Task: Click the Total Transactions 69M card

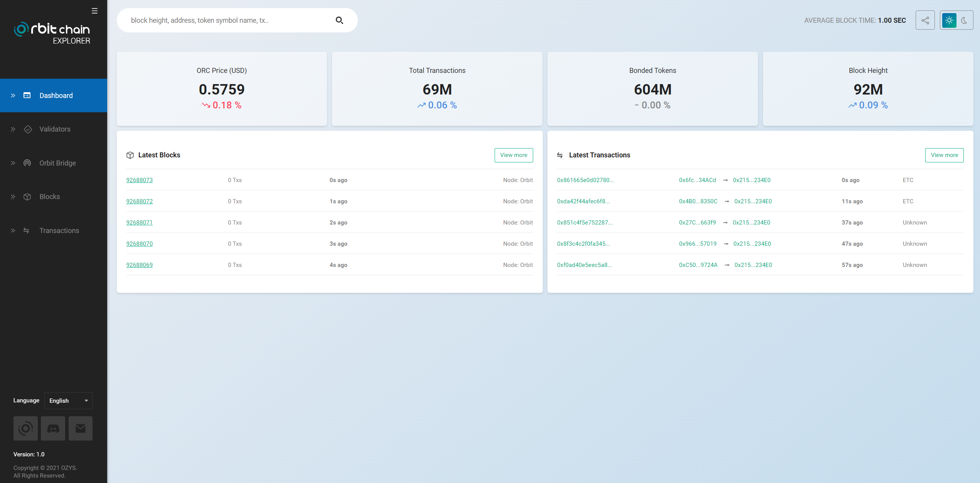Action: click(437, 89)
